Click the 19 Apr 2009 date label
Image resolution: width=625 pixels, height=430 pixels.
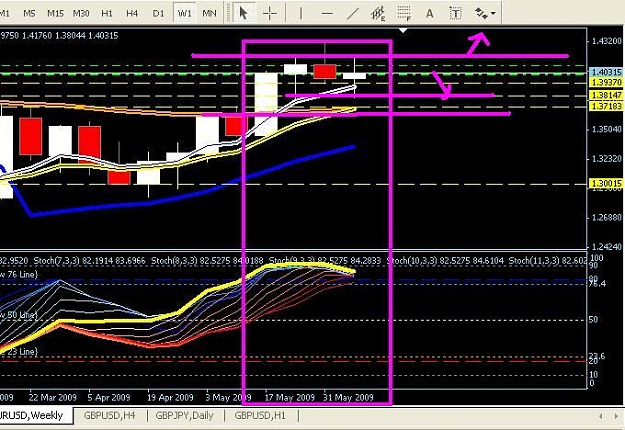coord(170,398)
